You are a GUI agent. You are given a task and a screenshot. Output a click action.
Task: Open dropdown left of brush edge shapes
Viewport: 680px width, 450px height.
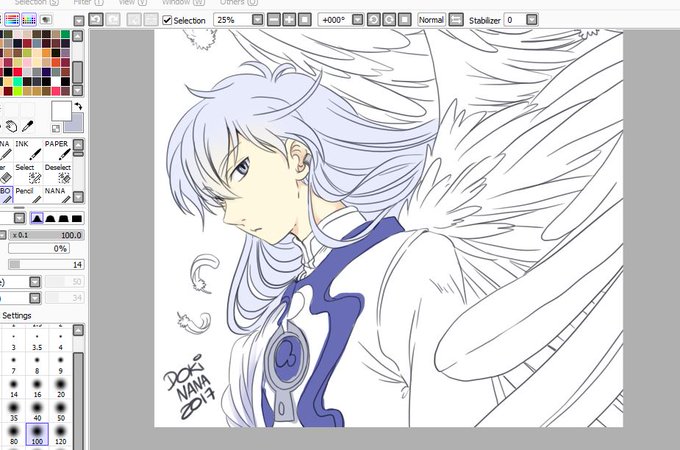20,218
